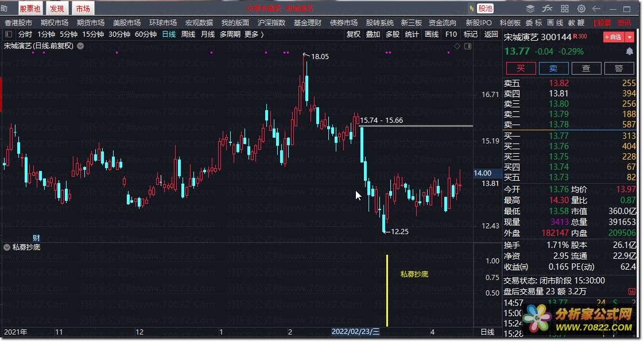
Task: Click the red 买 buy button
Action: 521,68
